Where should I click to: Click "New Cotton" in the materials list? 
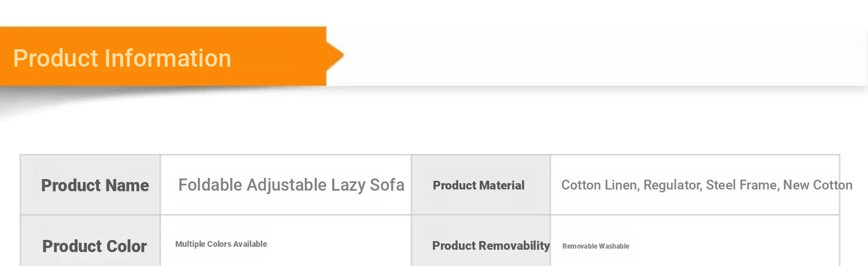(818, 185)
